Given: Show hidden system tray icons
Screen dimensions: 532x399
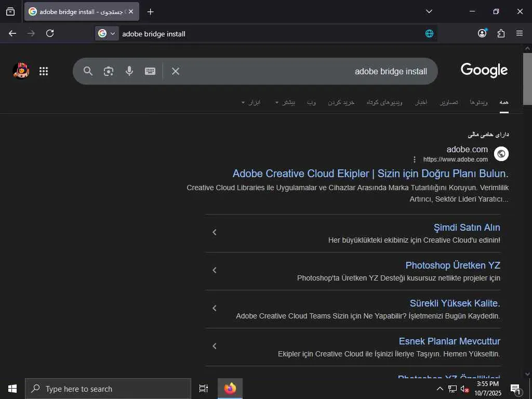Looking at the screenshot, I should pyautogui.click(x=440, y=389).
